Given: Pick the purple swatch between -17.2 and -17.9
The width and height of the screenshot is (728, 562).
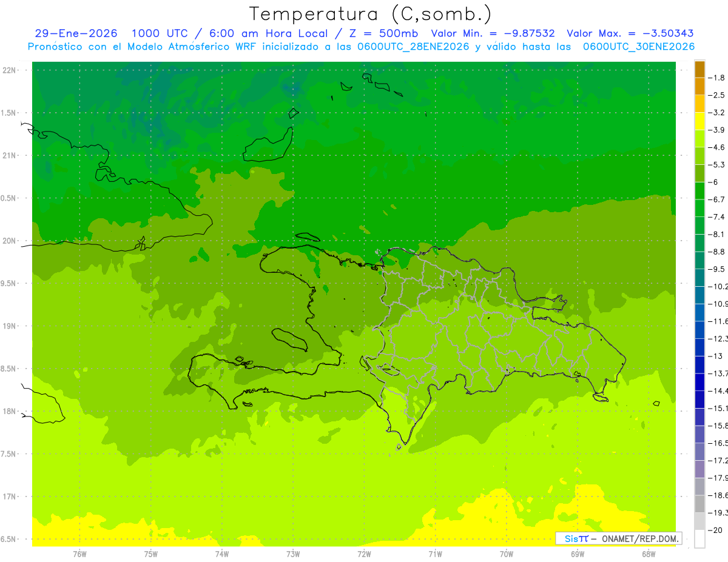Looking at the screenshot, I should [x=699, y=469].
